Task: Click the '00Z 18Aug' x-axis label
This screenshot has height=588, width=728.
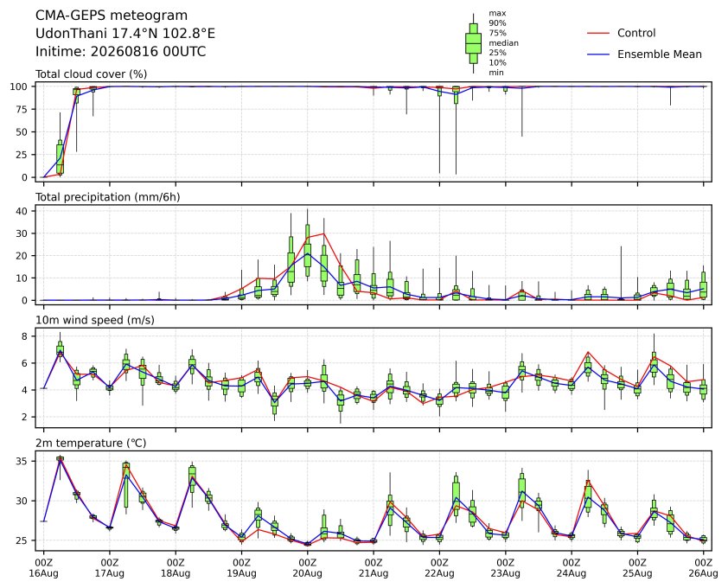Action: [x=176, y=568]
